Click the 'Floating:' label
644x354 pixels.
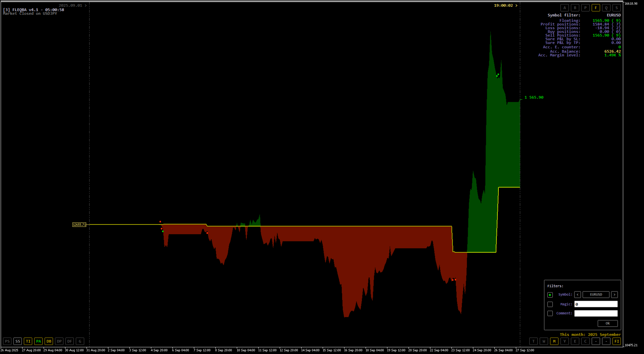pyautogui.click(x=570, y=20)
